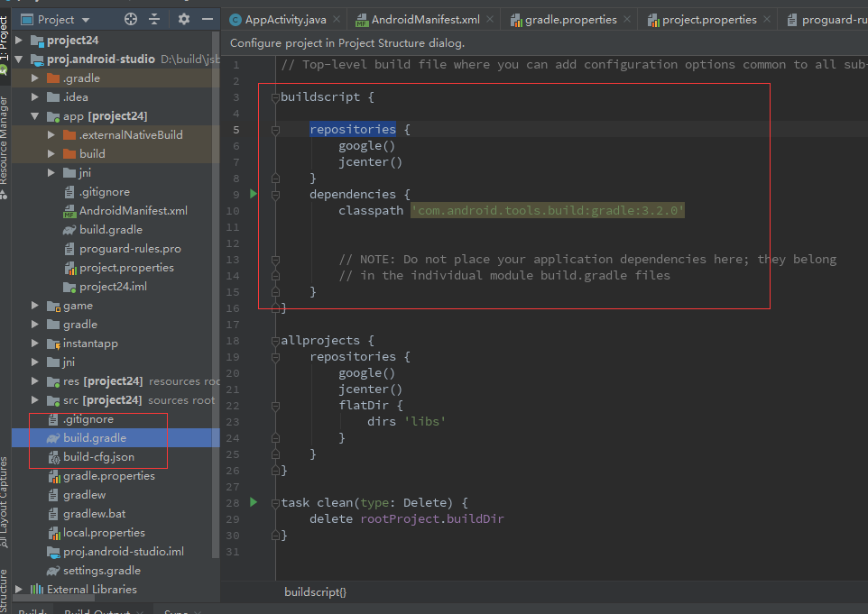Fold the allprojects code block
868x614 pixels.
(275, 341)
